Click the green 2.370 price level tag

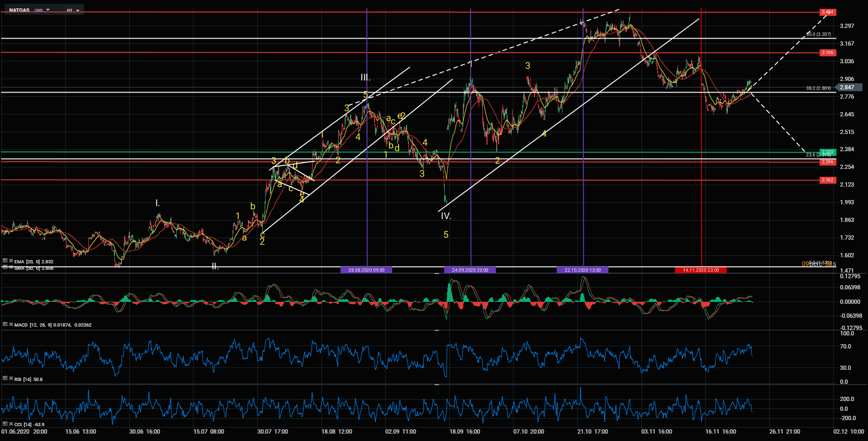tap(828, 152)
